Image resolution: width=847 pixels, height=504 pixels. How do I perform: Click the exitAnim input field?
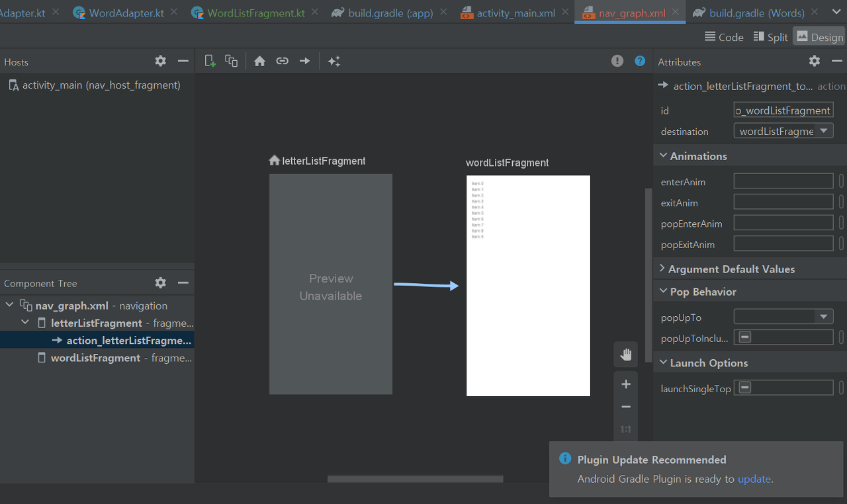pos(783,202)
